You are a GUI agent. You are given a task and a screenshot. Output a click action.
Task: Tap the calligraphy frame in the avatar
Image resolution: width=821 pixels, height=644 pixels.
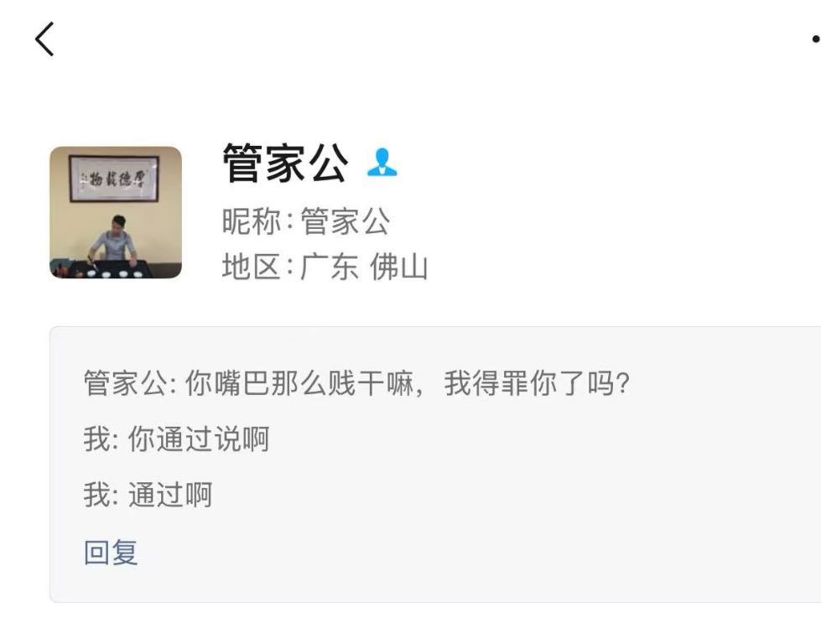point(114,179)
